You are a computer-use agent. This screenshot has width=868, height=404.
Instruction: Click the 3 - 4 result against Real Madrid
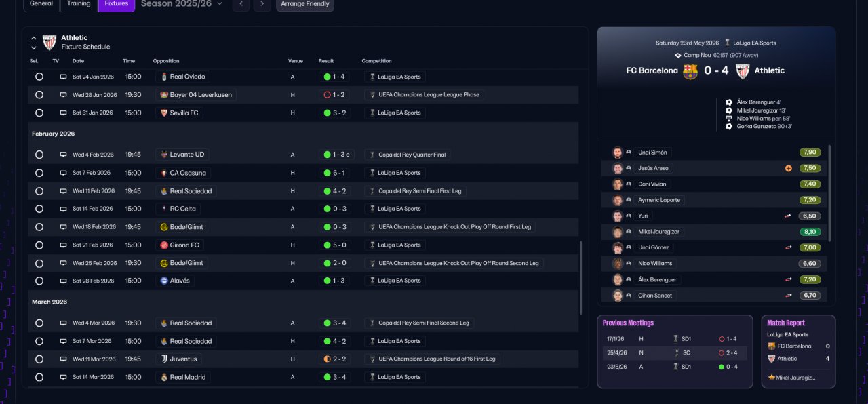(x=334, y=378)
